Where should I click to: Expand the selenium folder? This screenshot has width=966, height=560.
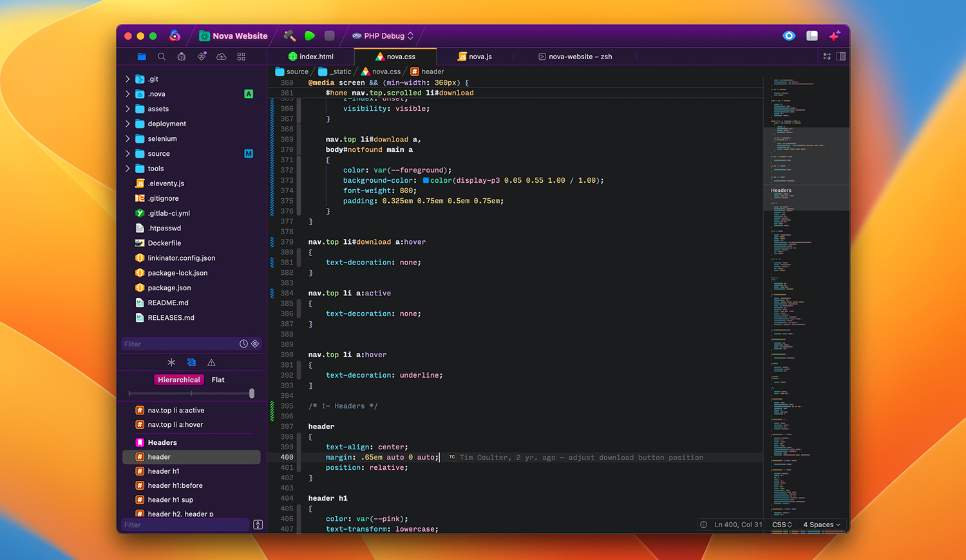coord(128,138)
